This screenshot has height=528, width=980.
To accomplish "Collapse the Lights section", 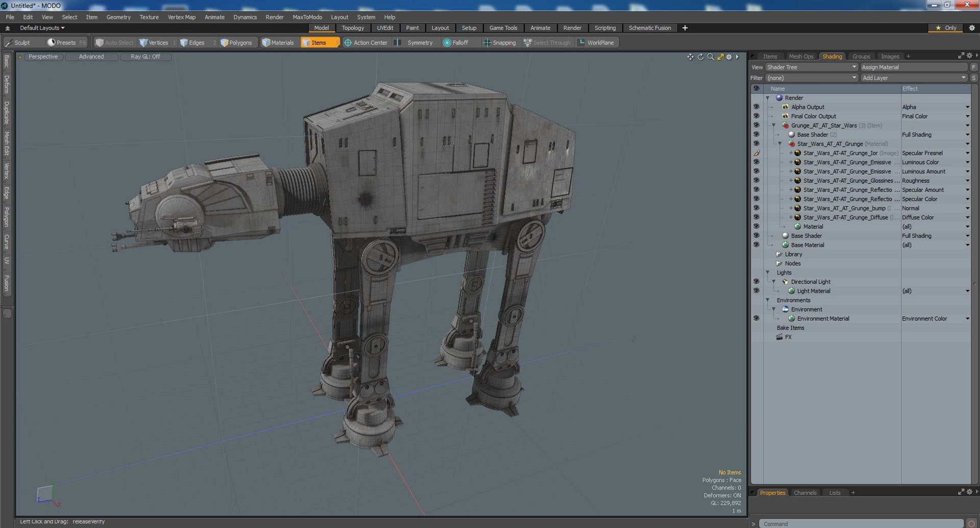I will (768, 273).
